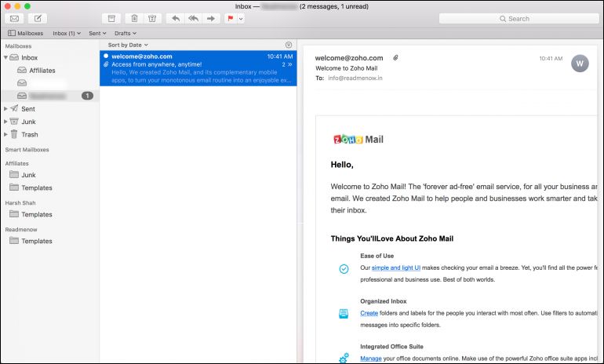The width and height of the screenshot is (604, 364).
Task: Archive the selected message
Action: pyautogui.click(x=111, y=19)
